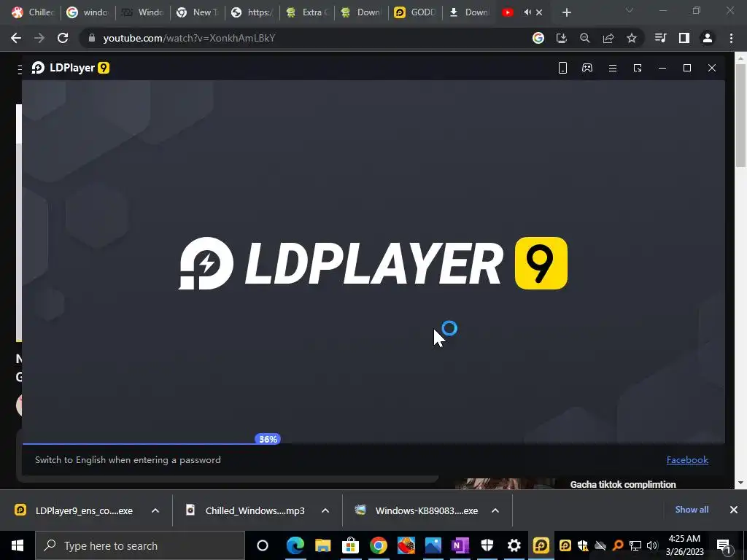The image size is (747, 560).
Task: Open the notification center icon
Action: (x=724, y=546)
